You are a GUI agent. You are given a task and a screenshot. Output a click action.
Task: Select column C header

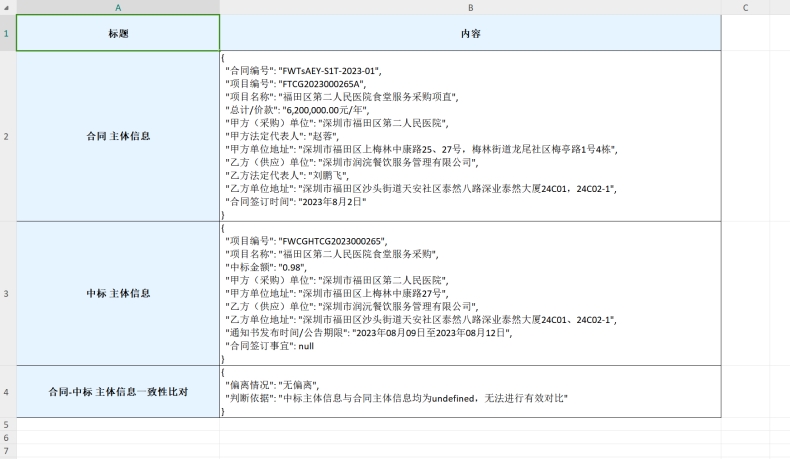tap(745, 7)
